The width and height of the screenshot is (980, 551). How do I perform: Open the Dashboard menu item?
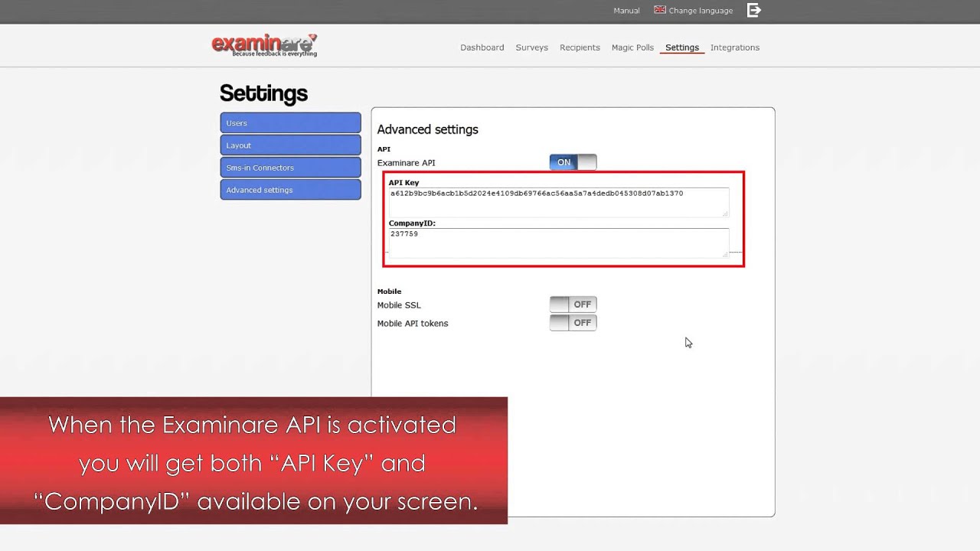coord(482,47)
